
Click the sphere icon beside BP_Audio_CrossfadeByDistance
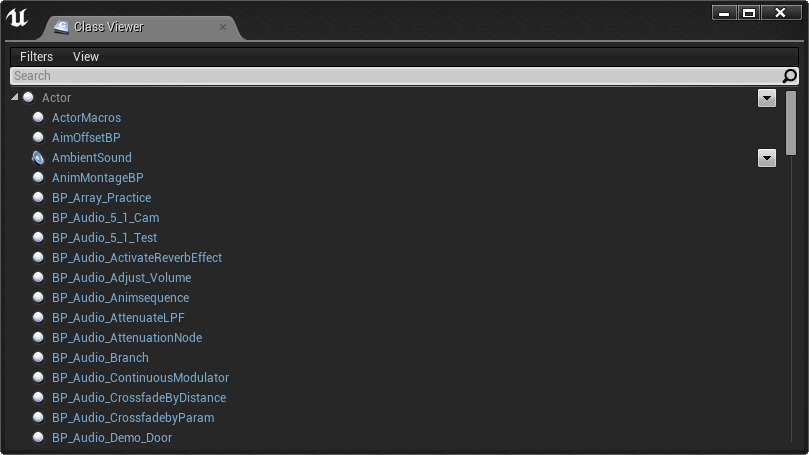(38, 397)
